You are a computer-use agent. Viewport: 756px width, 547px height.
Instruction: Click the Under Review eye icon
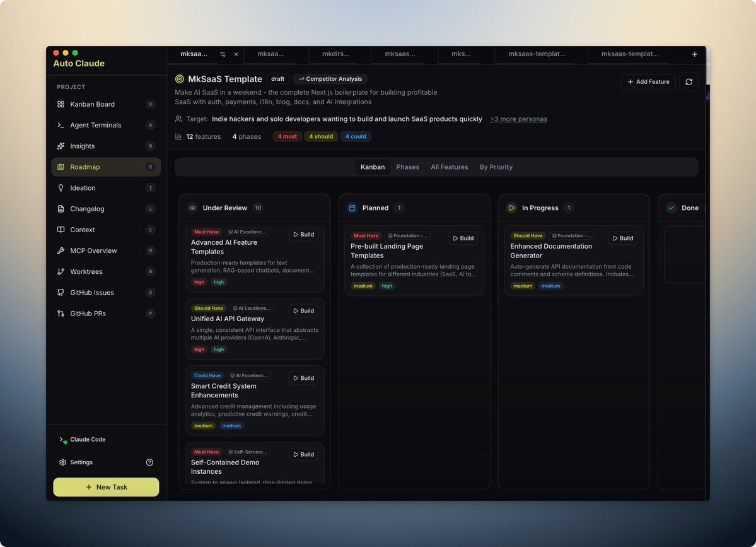click(192, 208)
